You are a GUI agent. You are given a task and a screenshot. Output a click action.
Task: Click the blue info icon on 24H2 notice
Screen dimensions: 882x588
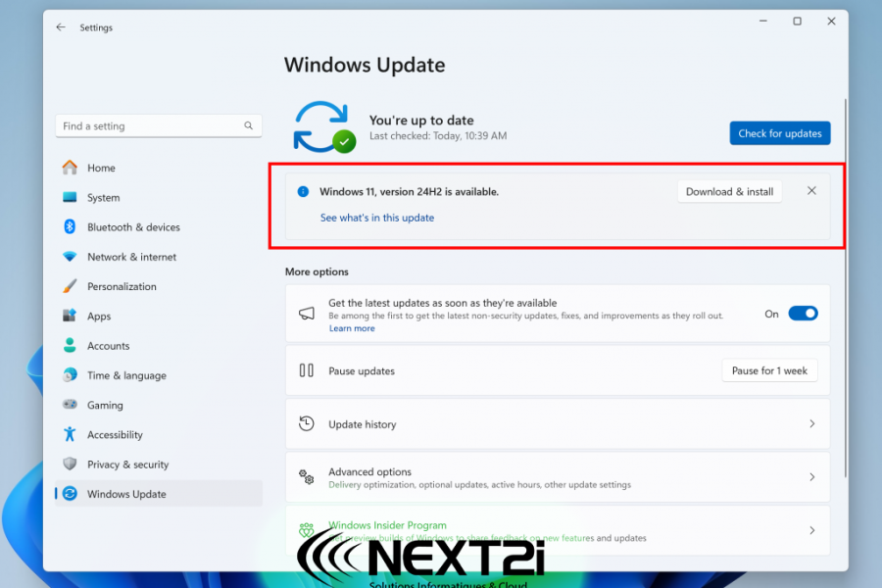pos(303,191)
